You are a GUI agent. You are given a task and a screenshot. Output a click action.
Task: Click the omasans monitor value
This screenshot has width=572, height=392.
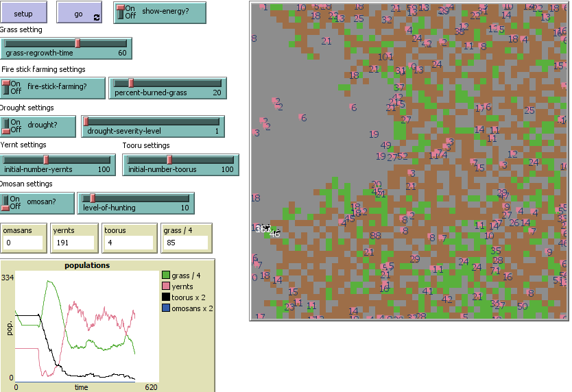pyautogui.click(x=23, y=243)
